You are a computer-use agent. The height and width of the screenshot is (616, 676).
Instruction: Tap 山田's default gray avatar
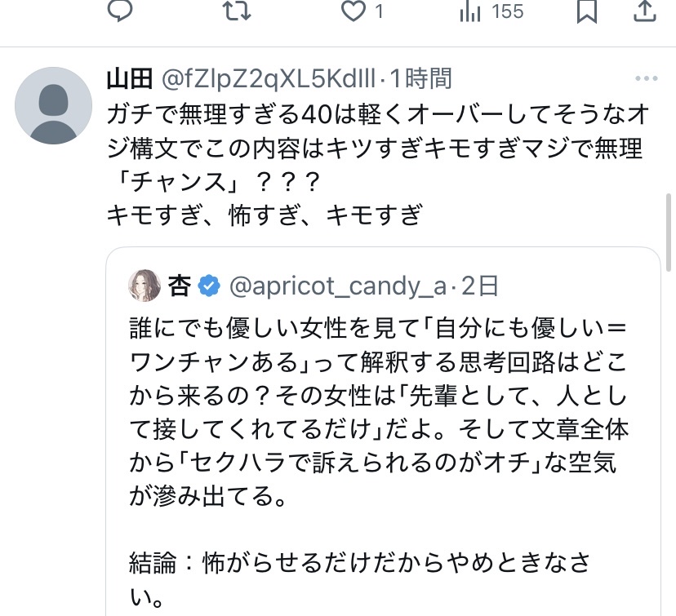(x=54, y=106)
